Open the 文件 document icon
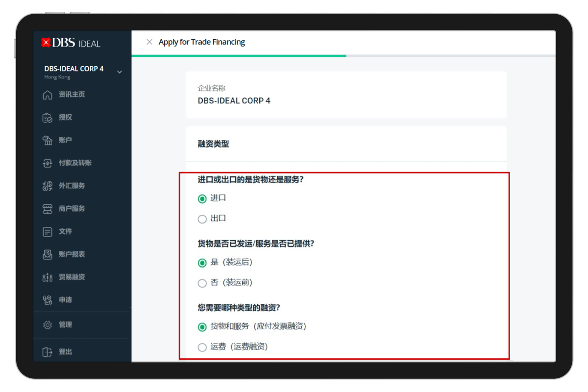Viewport: 588px width, 392px height. (x=48, y=231)
